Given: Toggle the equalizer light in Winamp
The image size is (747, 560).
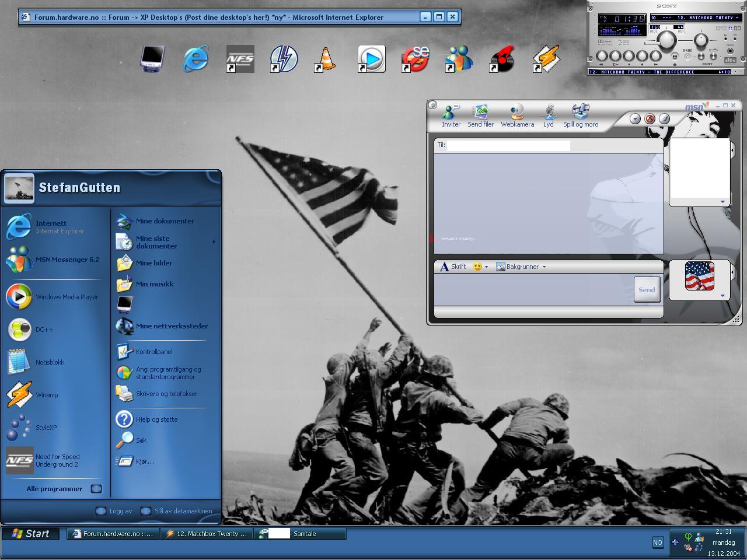Looking at the screenshot, I should [725, 38].
